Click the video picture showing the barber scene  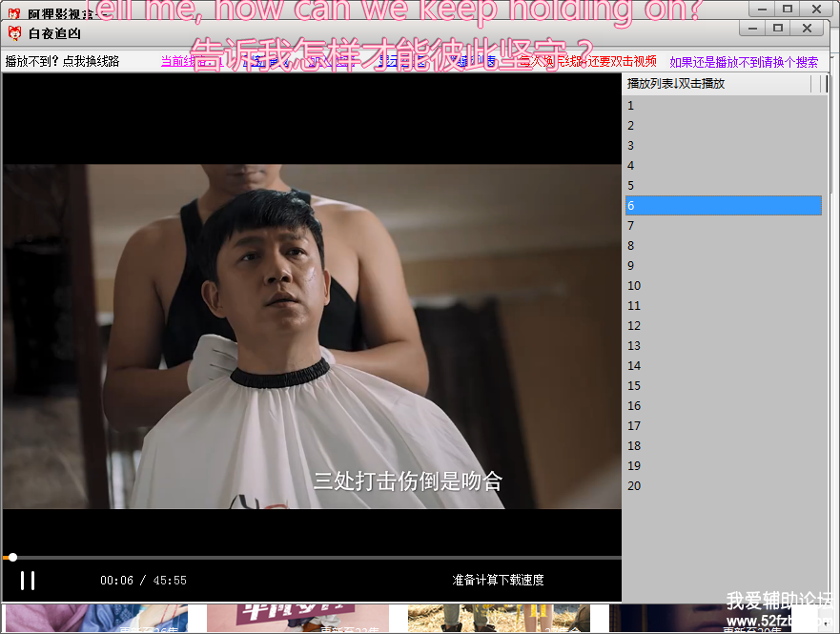[312, 337]
